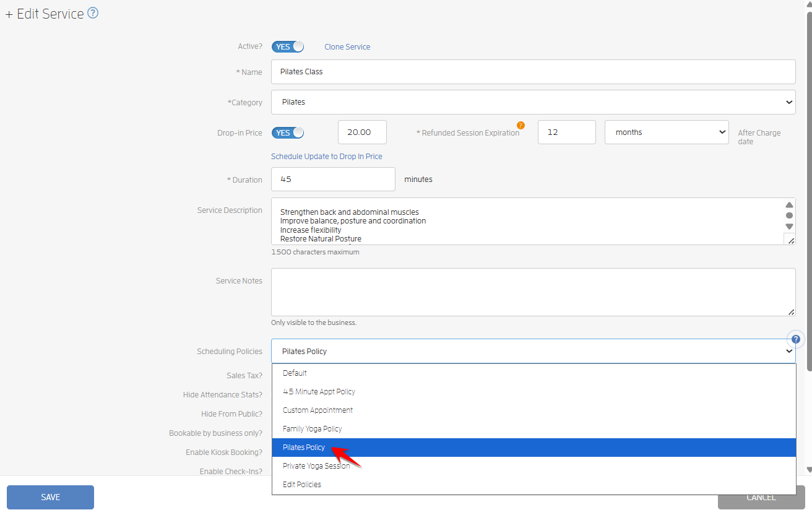Click the Service Description resize handle

[x=790, y=240]
